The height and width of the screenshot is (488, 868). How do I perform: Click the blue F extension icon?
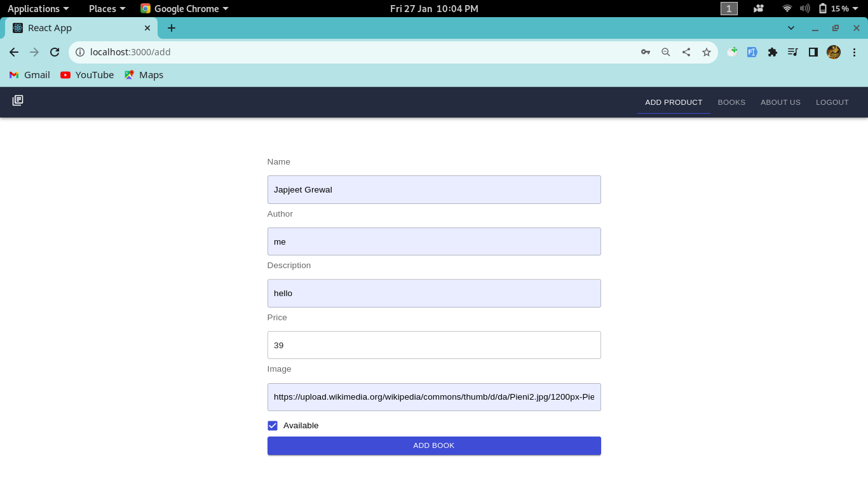pyautogui.click(x=752, y=52)
